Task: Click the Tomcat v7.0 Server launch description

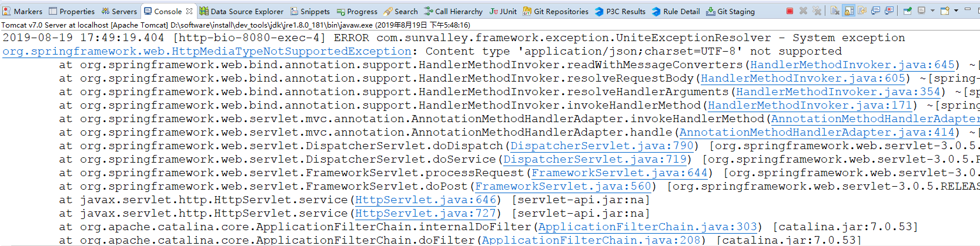Action: (235, 25)
